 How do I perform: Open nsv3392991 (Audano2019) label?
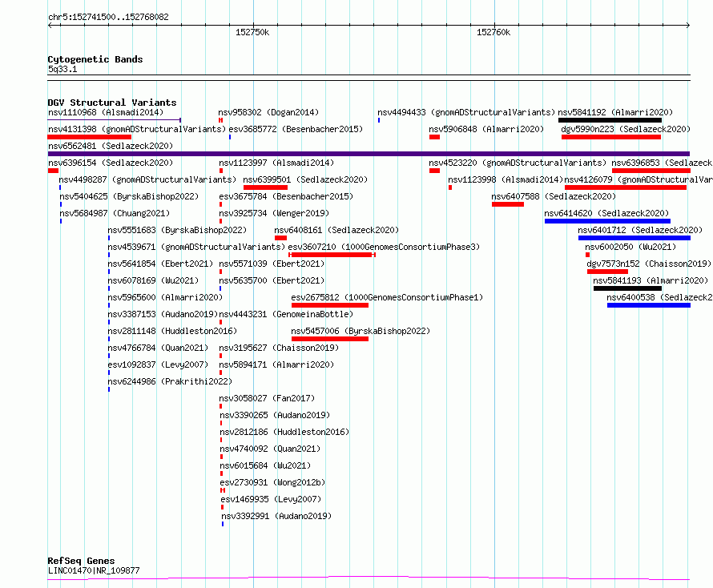coord(276,516)
